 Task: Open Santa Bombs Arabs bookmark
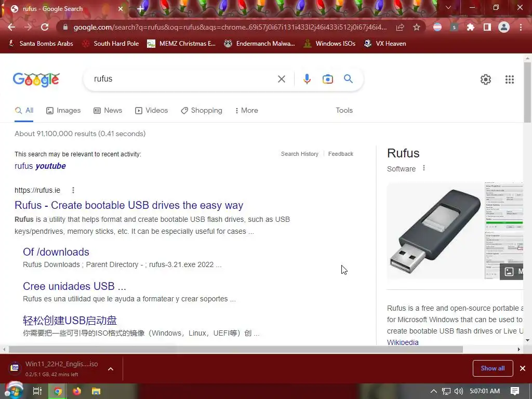click(41, 44)
